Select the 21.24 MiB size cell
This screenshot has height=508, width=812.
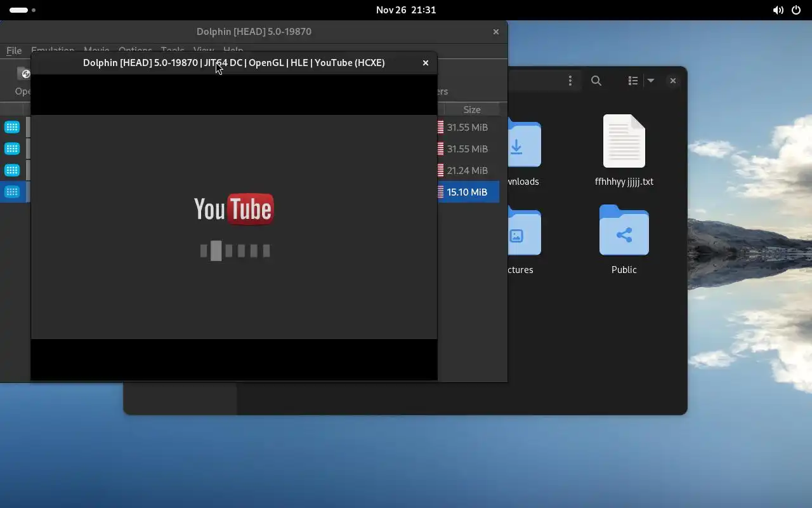coord(468,170)
